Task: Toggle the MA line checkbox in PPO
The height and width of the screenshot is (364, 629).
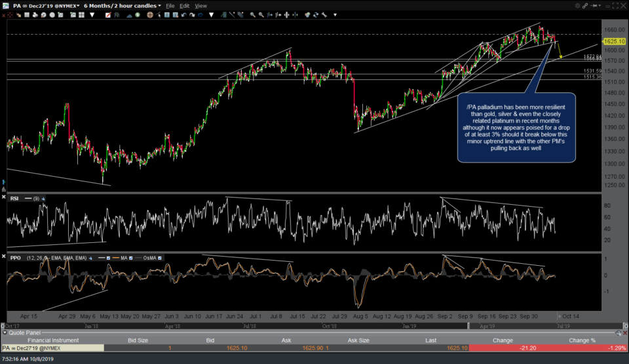Action: pos(130,258)
